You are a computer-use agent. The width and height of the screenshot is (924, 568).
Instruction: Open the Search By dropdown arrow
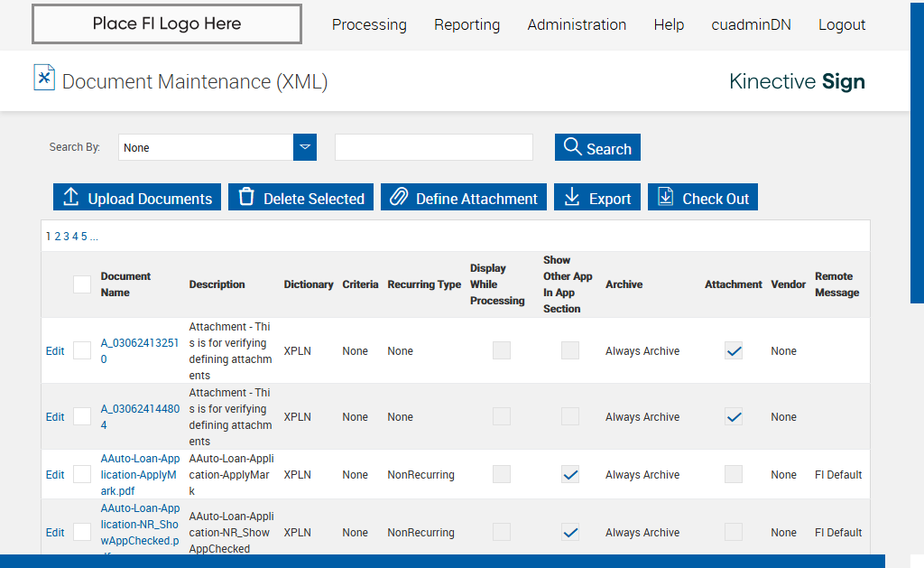point(305,147)
